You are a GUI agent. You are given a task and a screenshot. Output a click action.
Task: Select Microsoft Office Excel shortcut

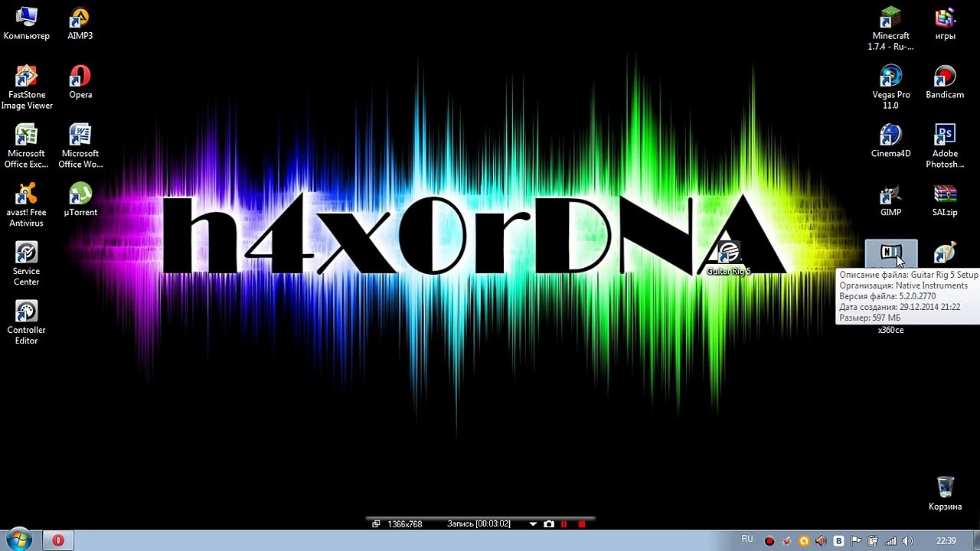point(26,147)
